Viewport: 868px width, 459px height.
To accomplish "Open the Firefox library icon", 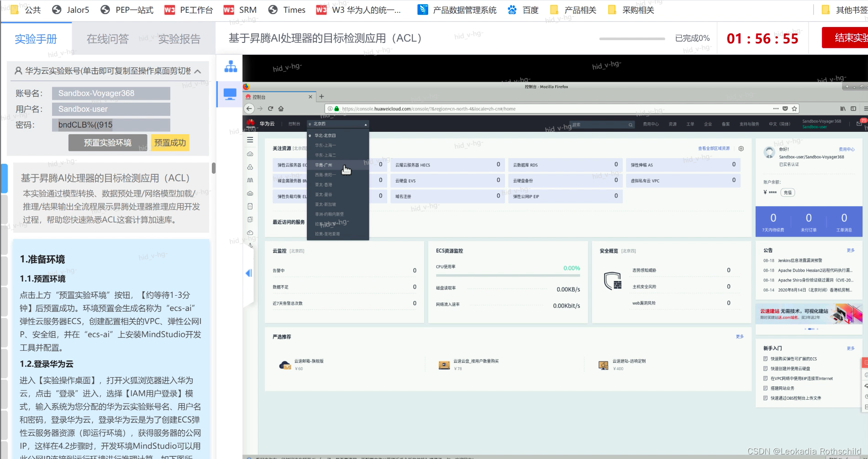I will pos(843,109).
